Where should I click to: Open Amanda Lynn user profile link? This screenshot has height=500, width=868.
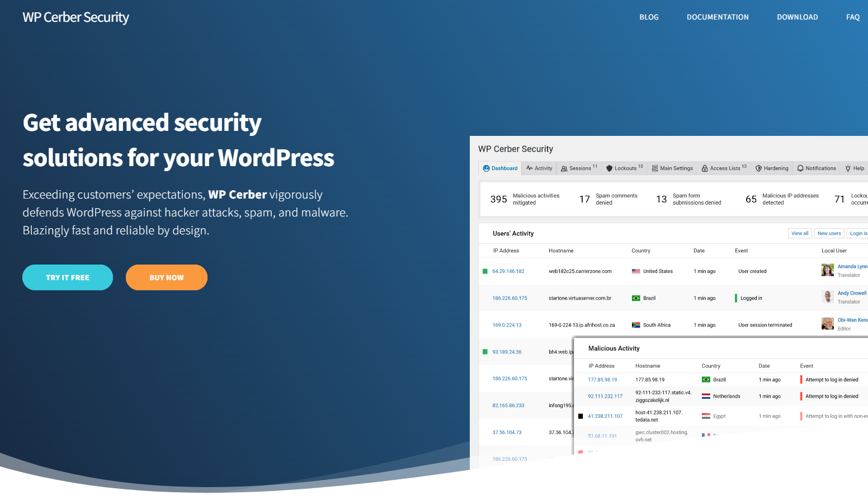pyautogui.click(x=852, y=266)
